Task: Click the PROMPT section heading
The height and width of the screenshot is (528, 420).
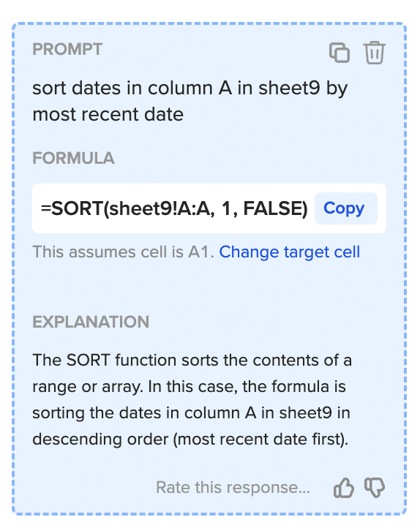Action: 67,49
